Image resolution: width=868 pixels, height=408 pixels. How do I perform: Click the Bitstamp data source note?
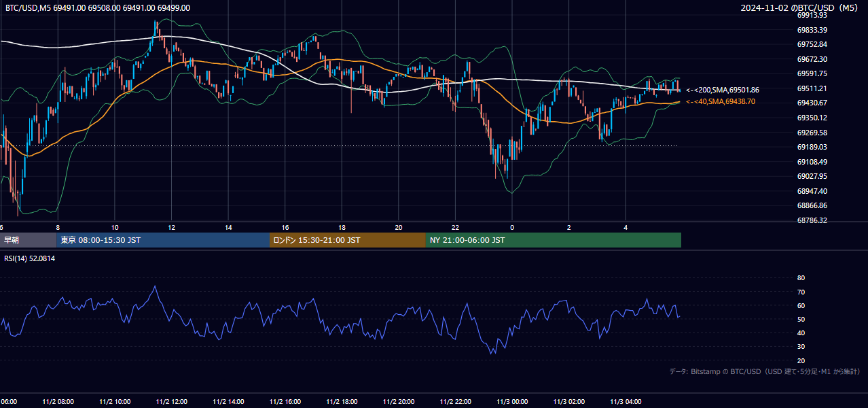[x=765, y=371]
